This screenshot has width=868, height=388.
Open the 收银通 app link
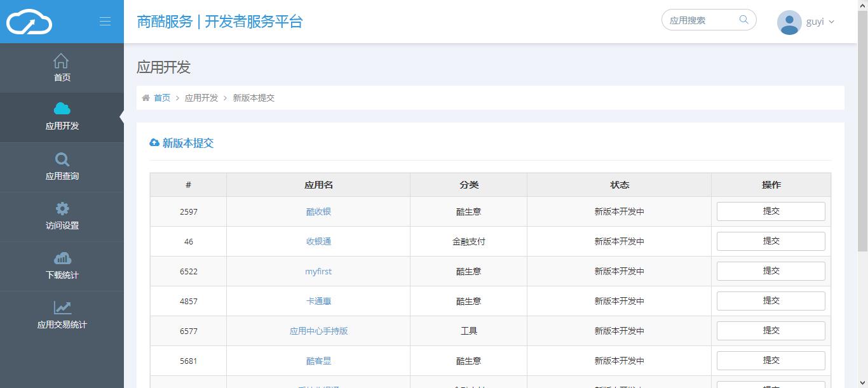click(318, 241)
